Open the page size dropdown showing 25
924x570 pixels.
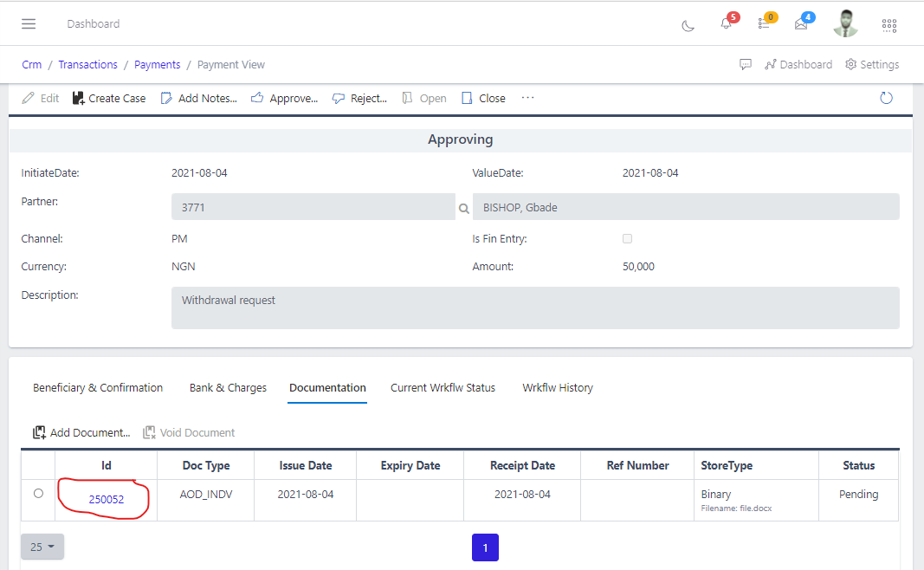(42, 547)
